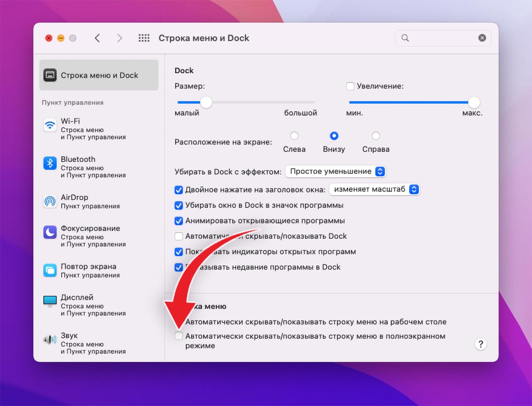Click the 'малый' slider end label
The height and width of the screenshot is (406, 532).
[x=187, y=113]
